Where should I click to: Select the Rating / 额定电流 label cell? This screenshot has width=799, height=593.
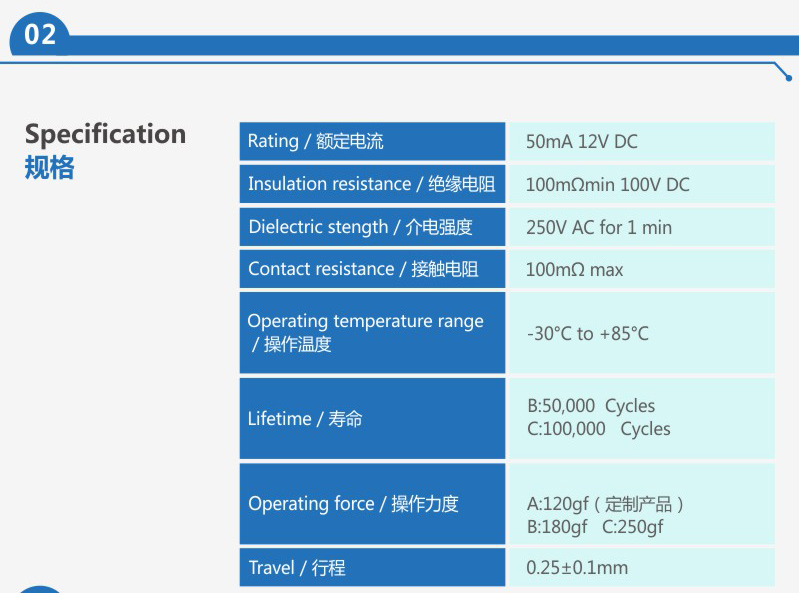tap(372, 141)
